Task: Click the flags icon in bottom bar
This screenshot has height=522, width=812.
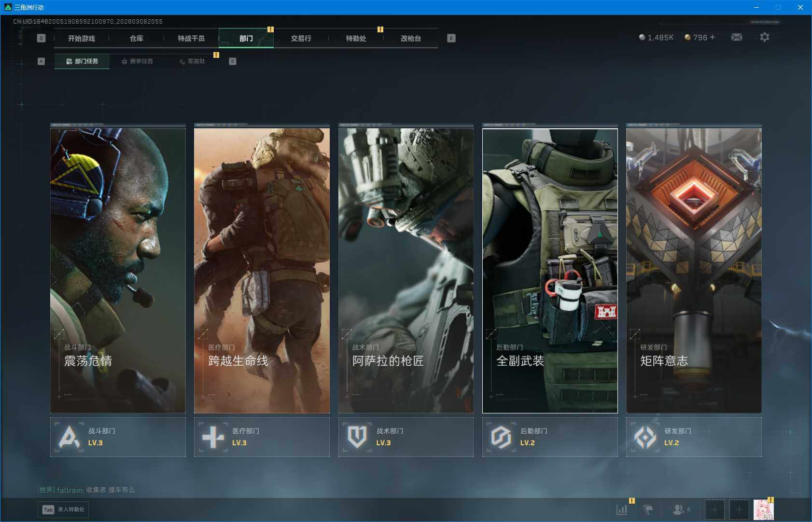Action: tap(648, 509)
